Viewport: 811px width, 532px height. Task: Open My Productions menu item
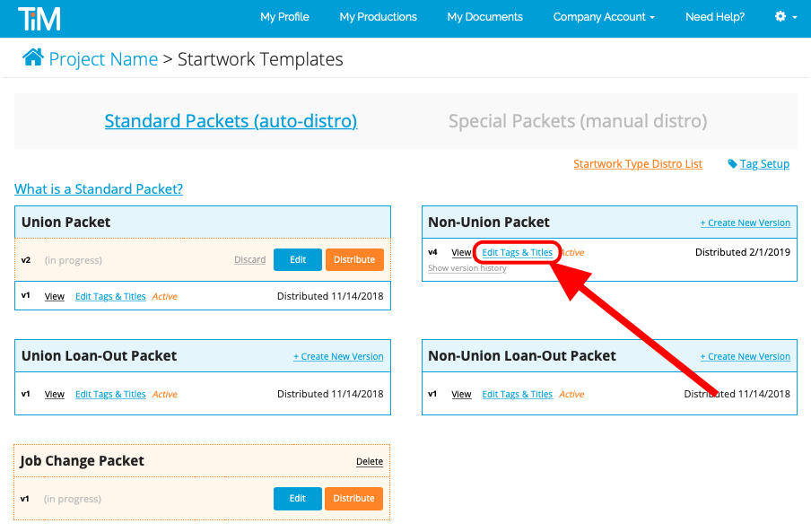[x=378, y=16]
